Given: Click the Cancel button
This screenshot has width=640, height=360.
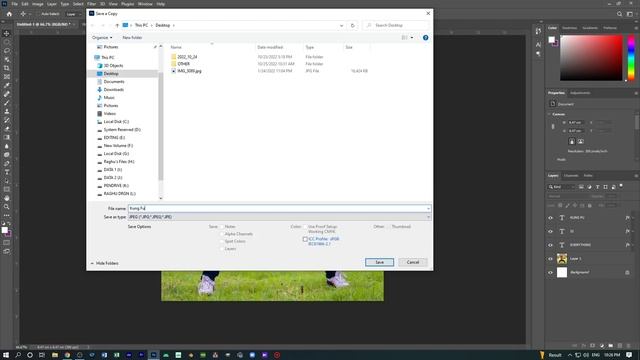Looking at the screenshot, I should tap(413, 262).
